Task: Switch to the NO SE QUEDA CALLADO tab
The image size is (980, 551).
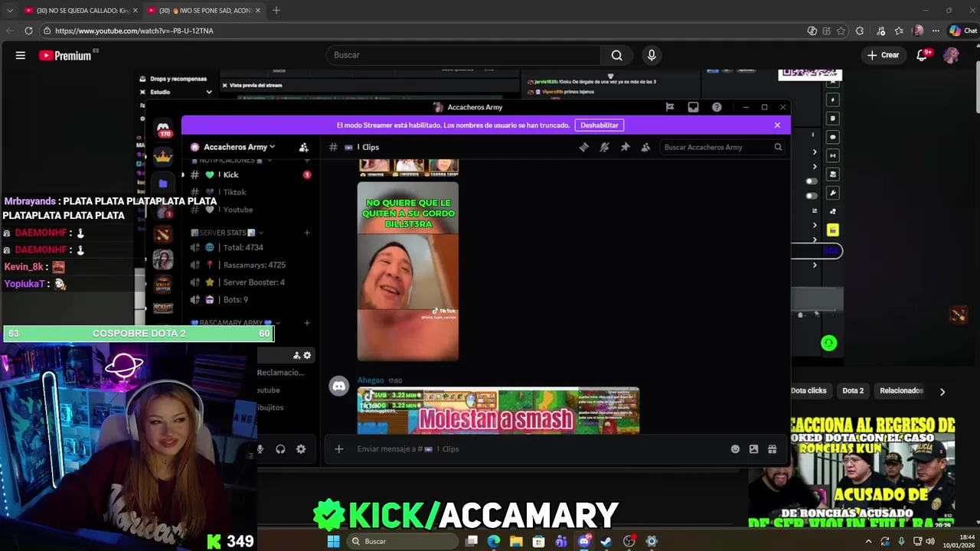Action: click(80, 11)
